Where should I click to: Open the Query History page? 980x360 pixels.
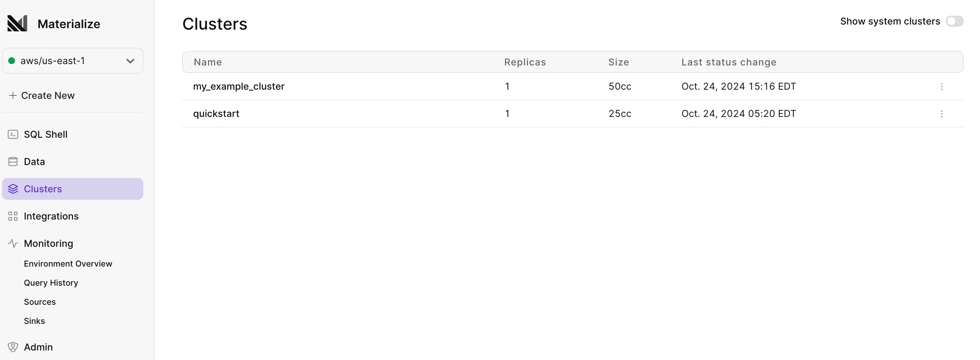pos(51,283)
